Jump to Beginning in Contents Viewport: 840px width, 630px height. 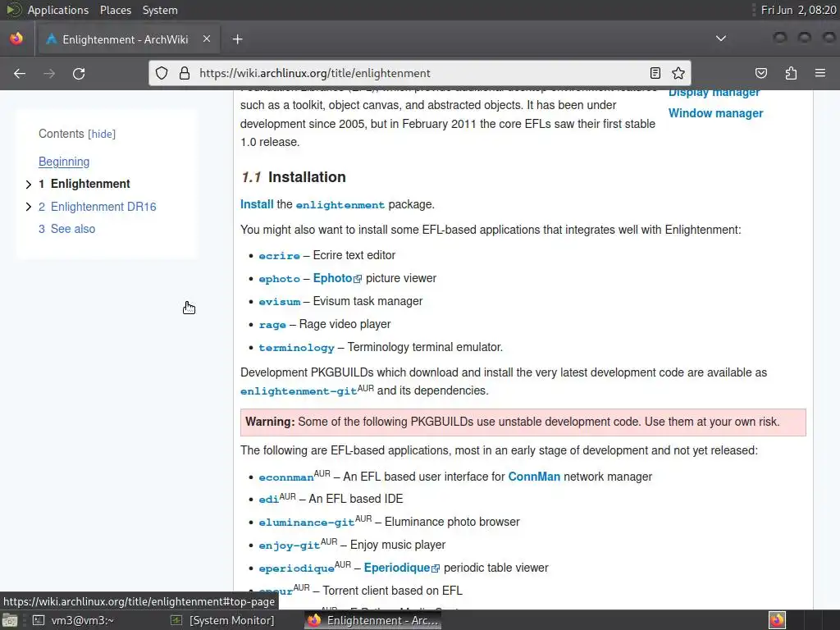(x=64, y=162)
